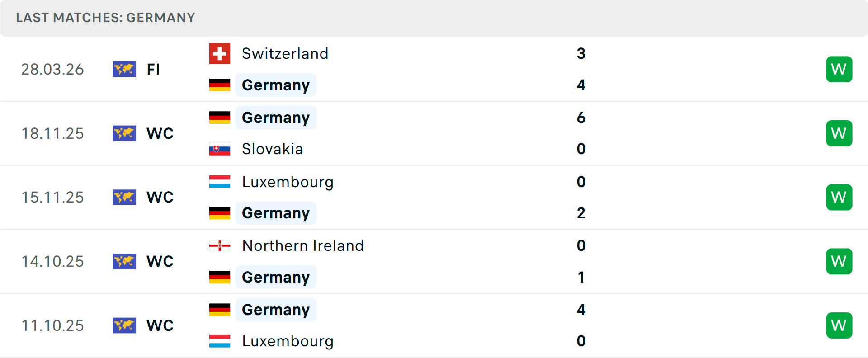Click the FI competition label

click(x=153, y=69)
